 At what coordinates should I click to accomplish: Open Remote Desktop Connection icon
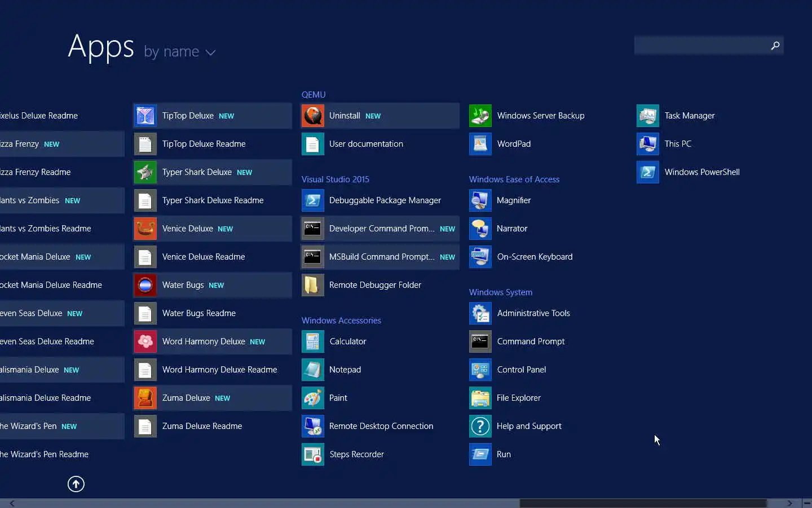(x=312, y=426)
